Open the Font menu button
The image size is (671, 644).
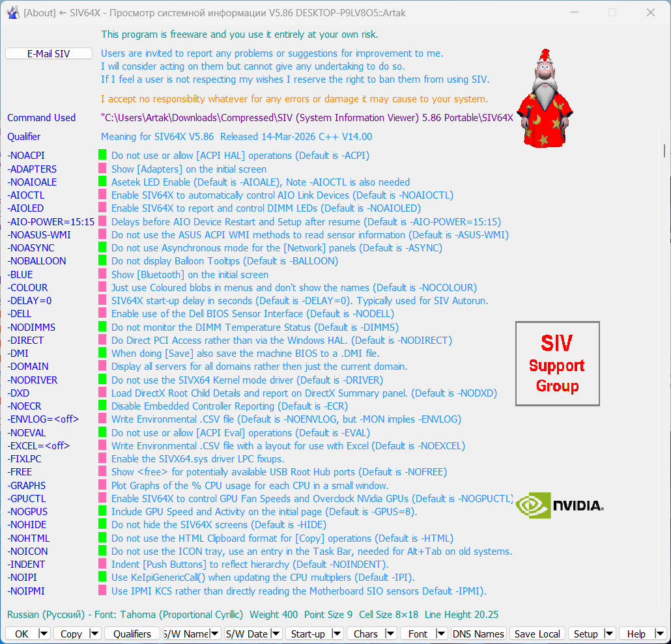(418, 634)
